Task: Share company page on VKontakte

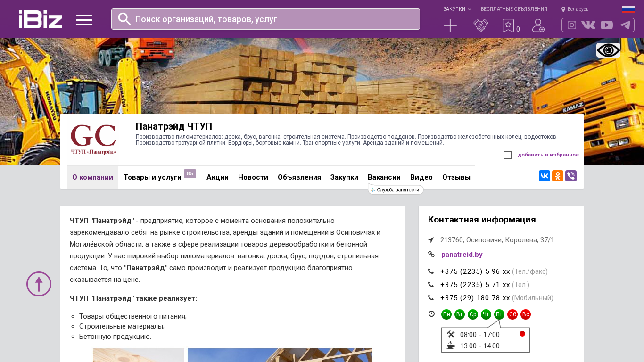Action: 545,176
